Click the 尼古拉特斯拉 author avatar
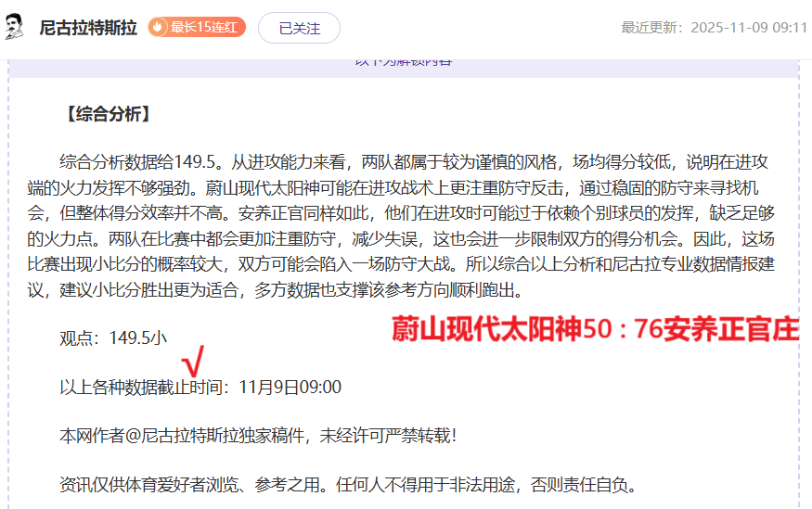Image resolution: width=812 pixels, height=509 pixels. 16,28
